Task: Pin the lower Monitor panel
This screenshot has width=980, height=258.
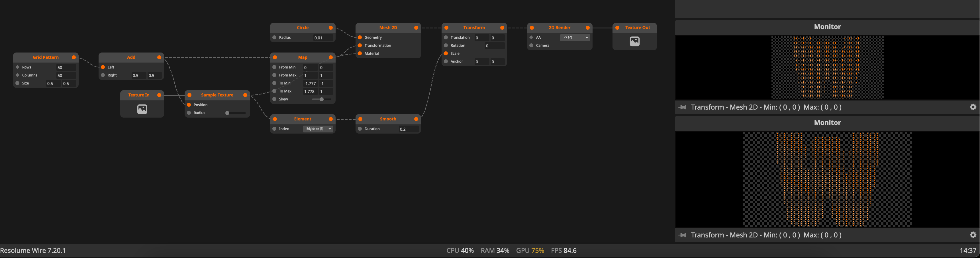Action: (682, 235)
